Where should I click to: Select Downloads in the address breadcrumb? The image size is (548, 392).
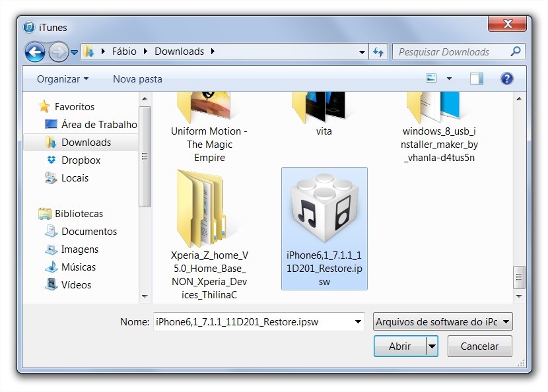tap(180, 51)
